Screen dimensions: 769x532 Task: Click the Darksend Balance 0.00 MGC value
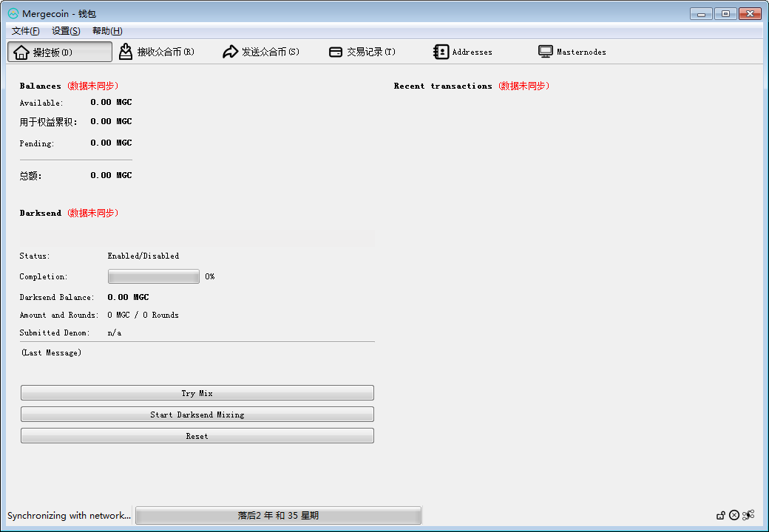128,297
